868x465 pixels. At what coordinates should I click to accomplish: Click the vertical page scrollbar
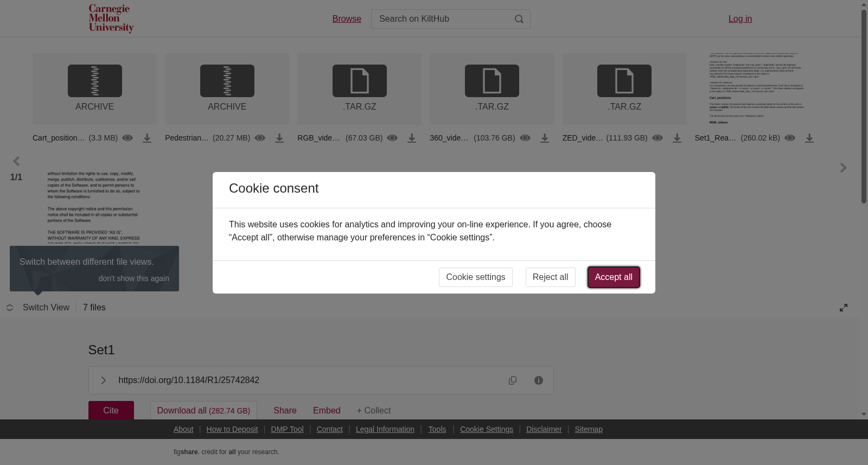pos(864,106)
